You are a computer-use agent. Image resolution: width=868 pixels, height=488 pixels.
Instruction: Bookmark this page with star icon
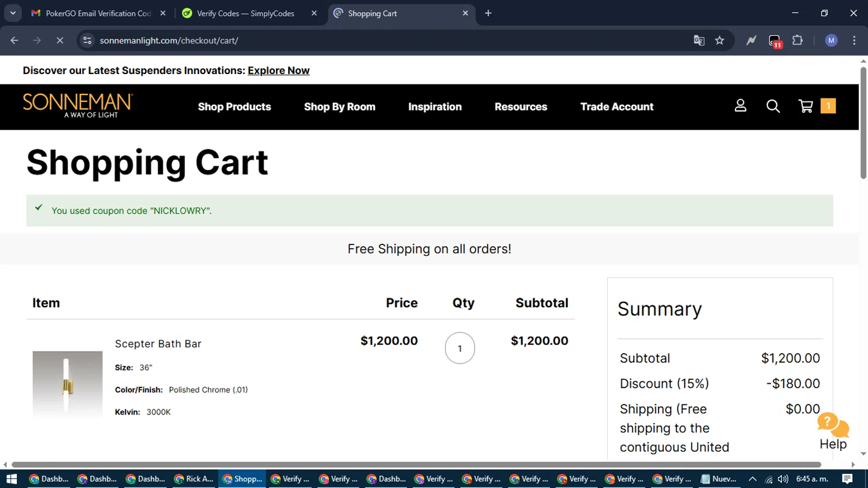coord(719,41)
